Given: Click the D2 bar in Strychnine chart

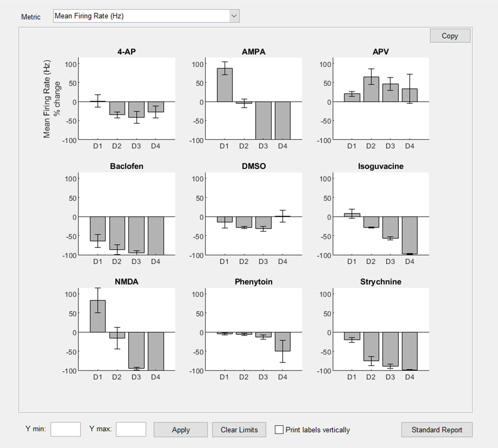Looking at the screenshot, I should point(371,346).
